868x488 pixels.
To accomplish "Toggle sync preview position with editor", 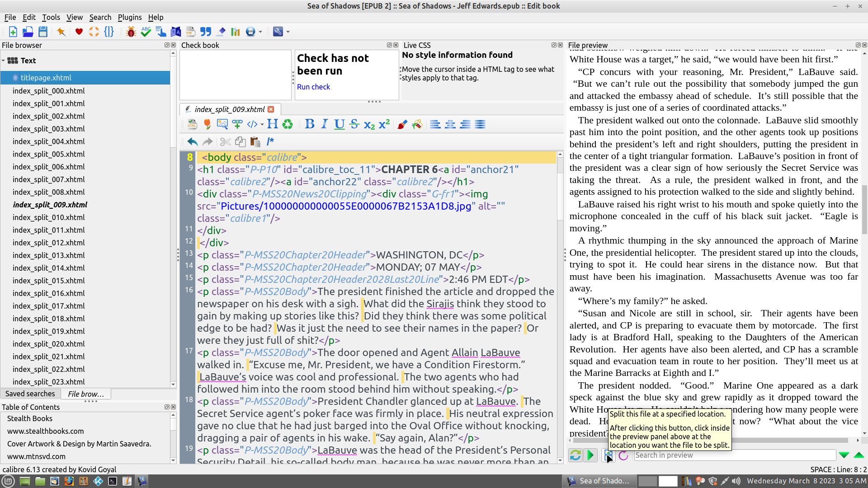I will pos(590,455).
